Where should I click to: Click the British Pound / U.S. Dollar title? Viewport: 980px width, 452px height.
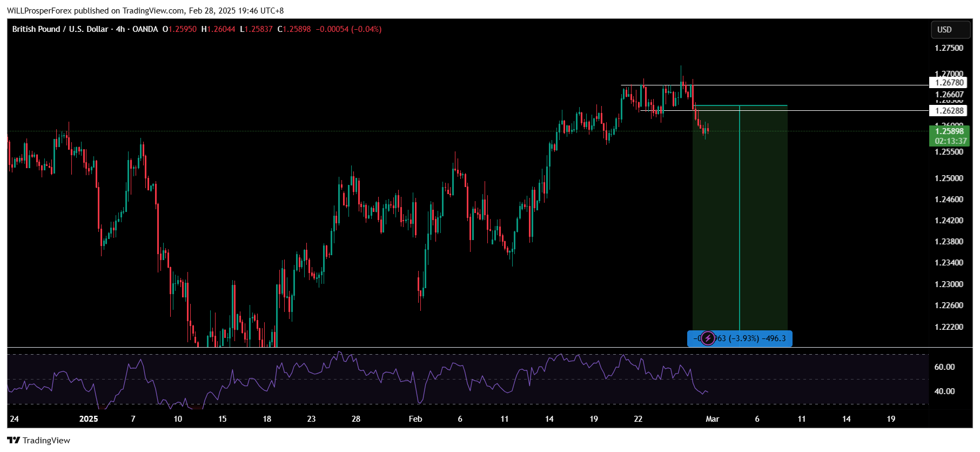tap(61, 29)
